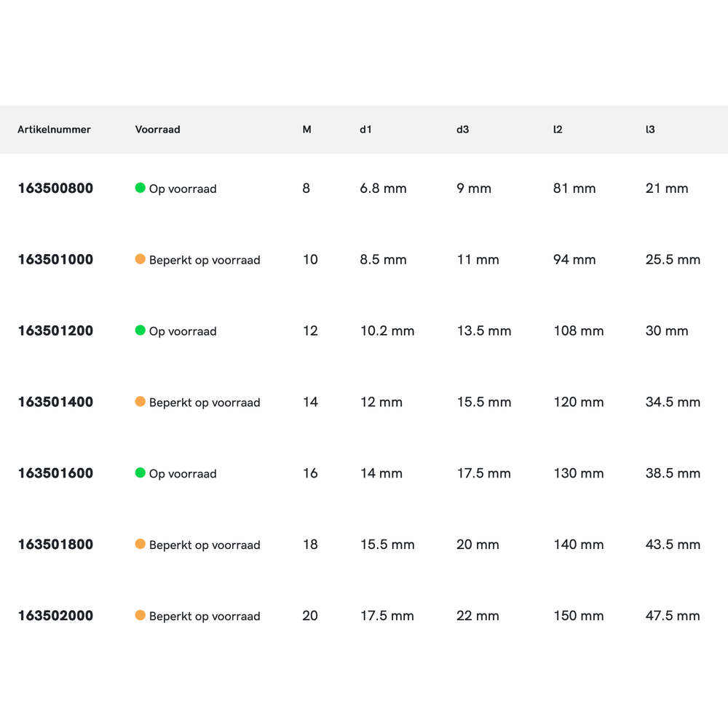Select article 163501400
The height and width of the screenshot is (728, 728).
(x=55, y=403)
